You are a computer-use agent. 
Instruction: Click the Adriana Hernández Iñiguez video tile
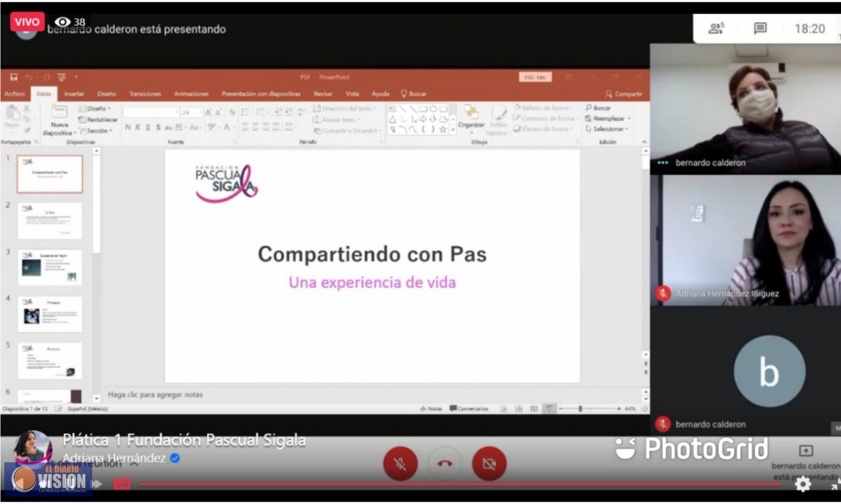746,240
